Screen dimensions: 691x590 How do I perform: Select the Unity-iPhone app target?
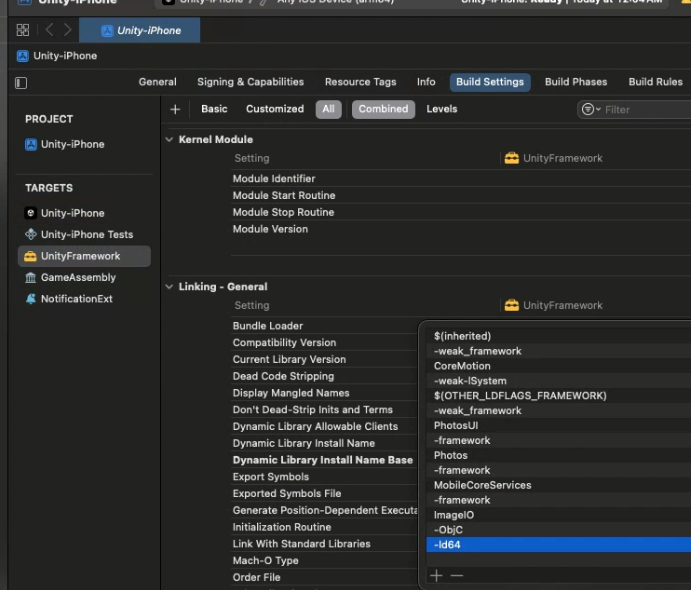pos(65,213)
